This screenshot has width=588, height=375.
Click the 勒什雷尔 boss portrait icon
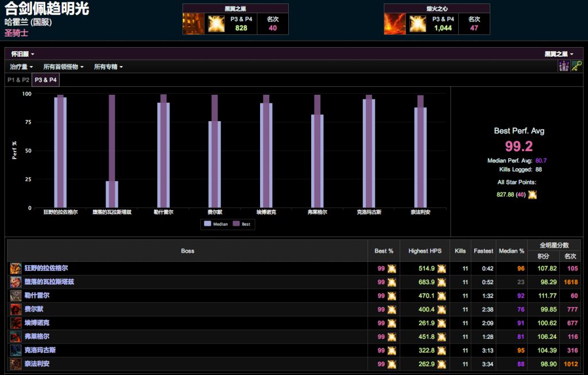16,296
